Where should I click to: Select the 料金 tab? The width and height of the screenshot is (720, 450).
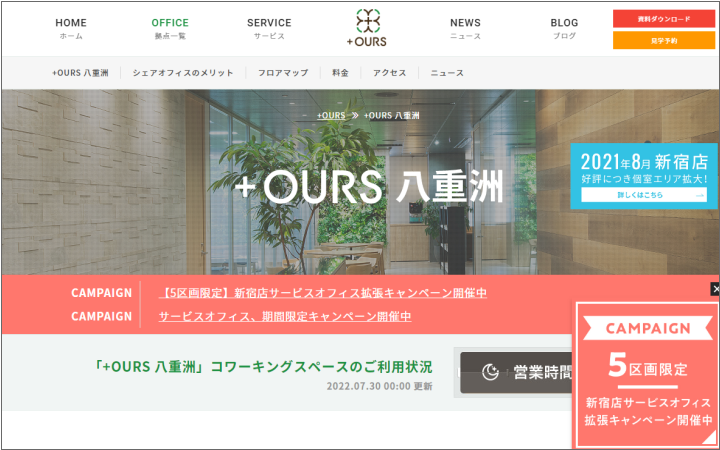coord(340,73)
